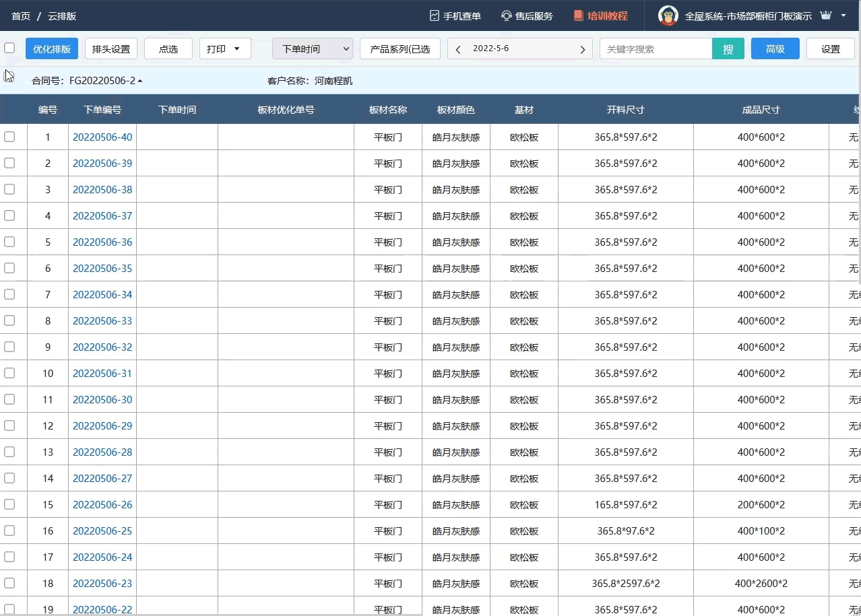The image size is (861, 616).
Task: Open 售后服务 headset support icon
Action: [507, 15]
